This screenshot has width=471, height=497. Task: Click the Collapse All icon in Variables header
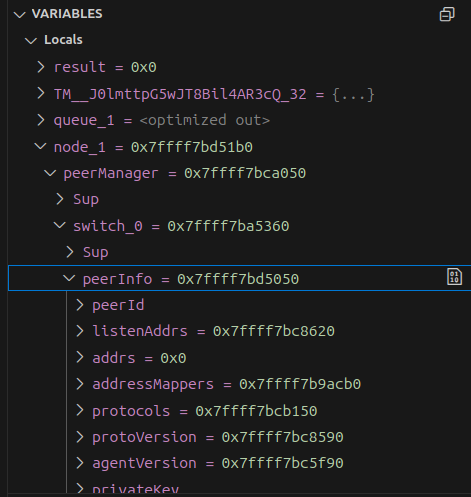(x=447, y=14)
